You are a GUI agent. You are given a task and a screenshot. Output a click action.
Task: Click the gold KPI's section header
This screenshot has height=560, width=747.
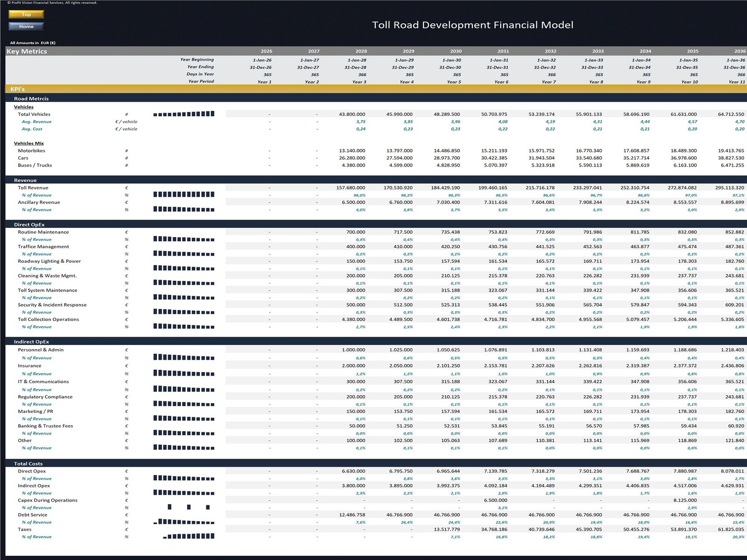18,89
